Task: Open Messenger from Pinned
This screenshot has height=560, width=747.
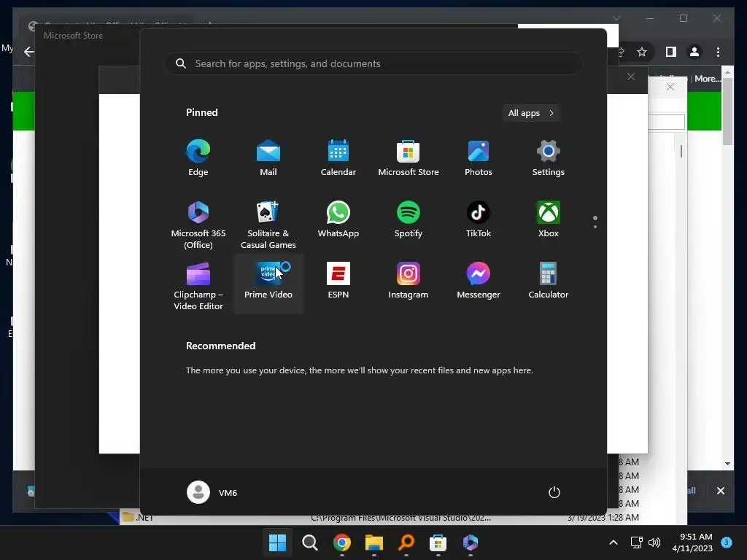Action: coord(479,281)
